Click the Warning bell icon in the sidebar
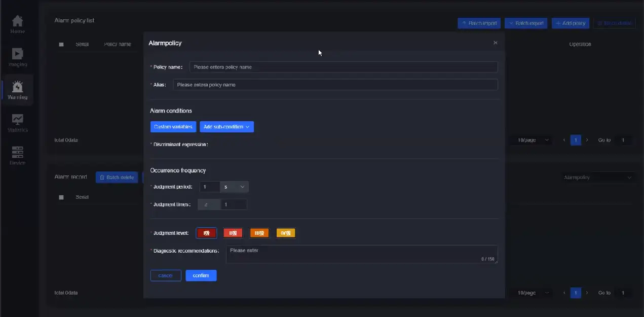This screenshot has height=317, width=644. 17,87
